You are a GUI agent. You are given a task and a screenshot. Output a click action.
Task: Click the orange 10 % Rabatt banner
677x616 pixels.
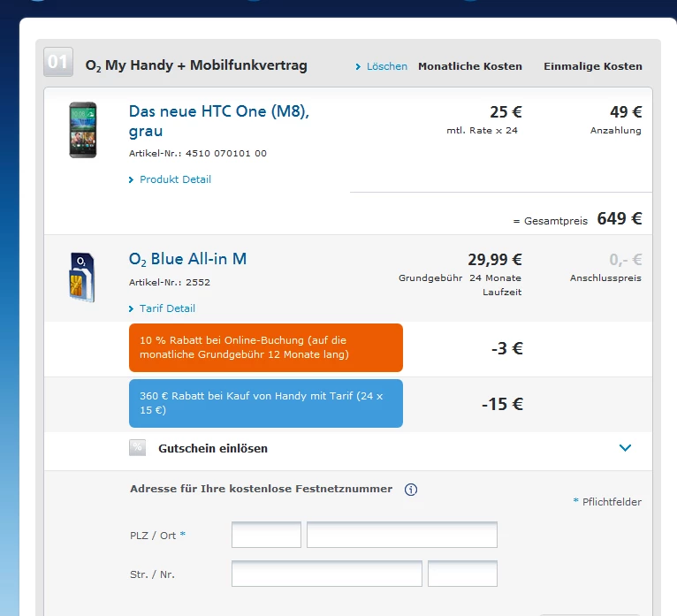[x=266, y=347]
